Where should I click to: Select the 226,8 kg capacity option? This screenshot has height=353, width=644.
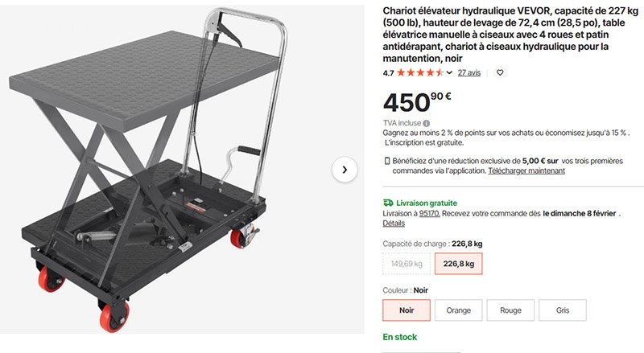coord(458,264)
